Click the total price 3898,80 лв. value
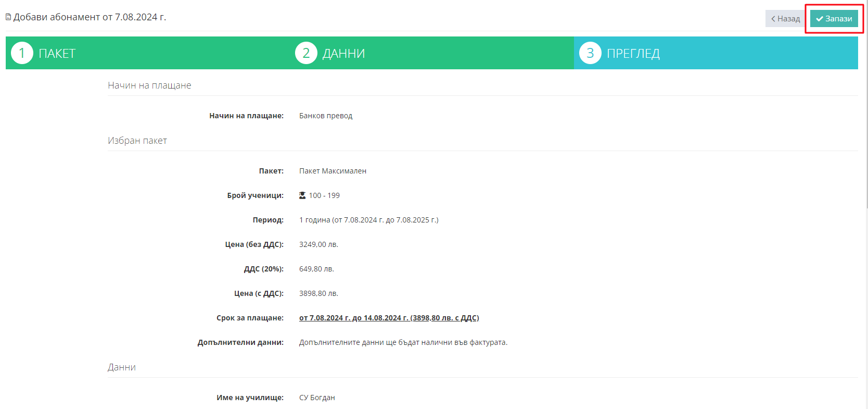The width and height of the screenshot is (868, 409). 318,293
